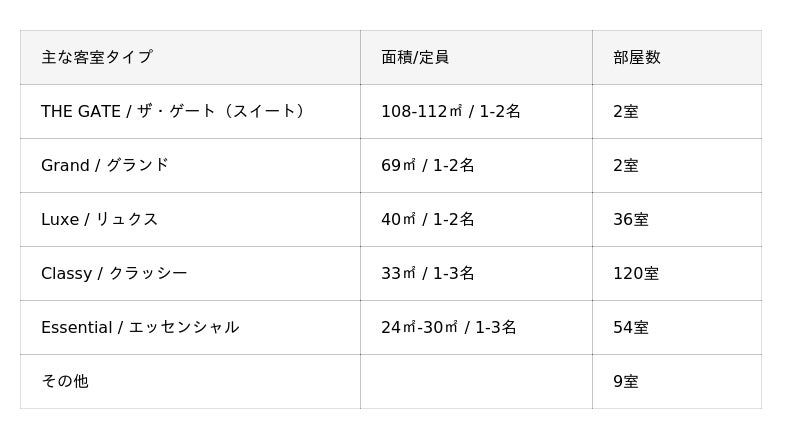This screenshot has width=800, height=439.
Task: Click the 108-112㎡ / 1-2名 cell
Action: (451, 112)
